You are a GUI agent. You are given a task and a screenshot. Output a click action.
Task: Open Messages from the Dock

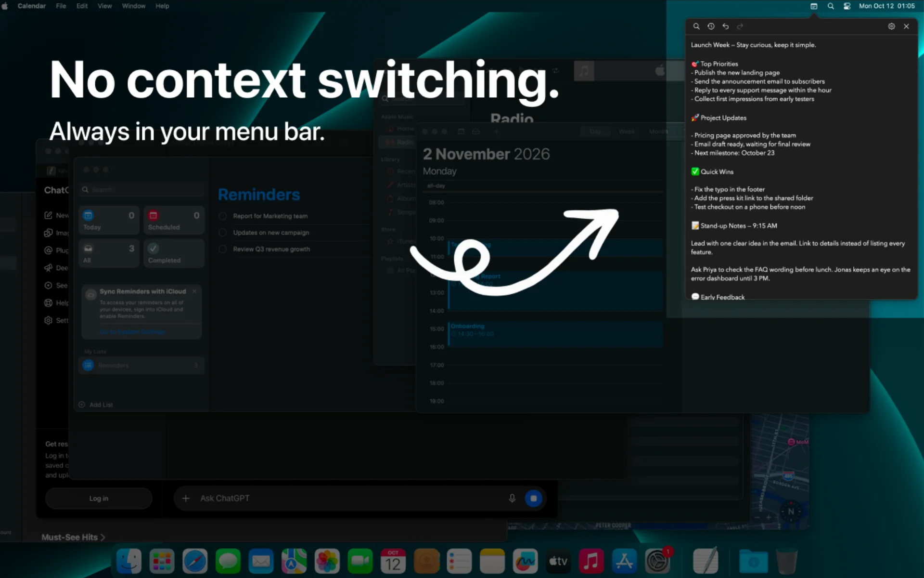pyautogui.click(x=228, y=561)
